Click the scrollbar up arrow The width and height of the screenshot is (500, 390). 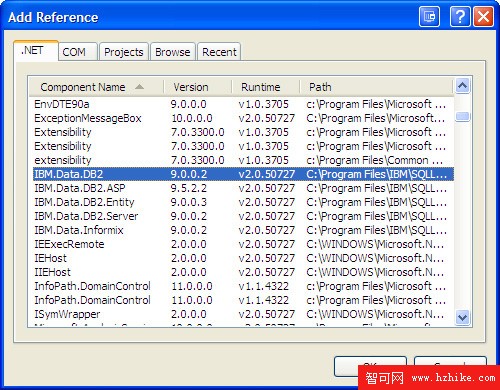click(x=462, y=86)
